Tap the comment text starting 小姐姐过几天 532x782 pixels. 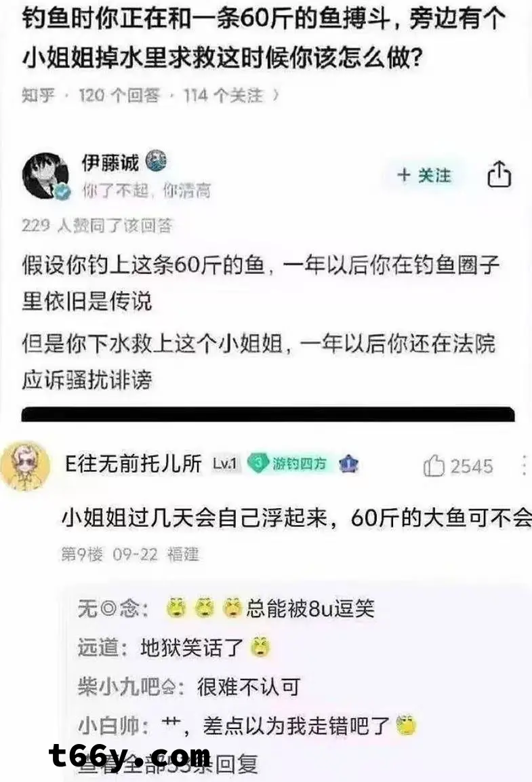[296, 518]
